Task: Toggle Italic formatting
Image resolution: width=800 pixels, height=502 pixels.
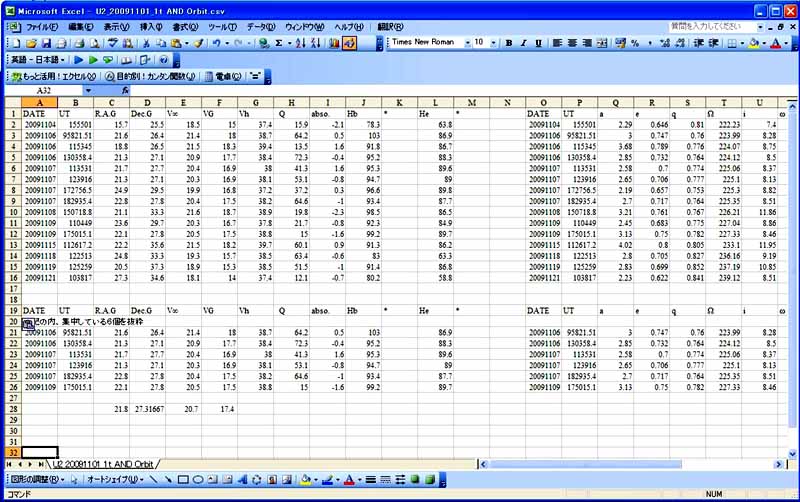Action: coord(523,43)
